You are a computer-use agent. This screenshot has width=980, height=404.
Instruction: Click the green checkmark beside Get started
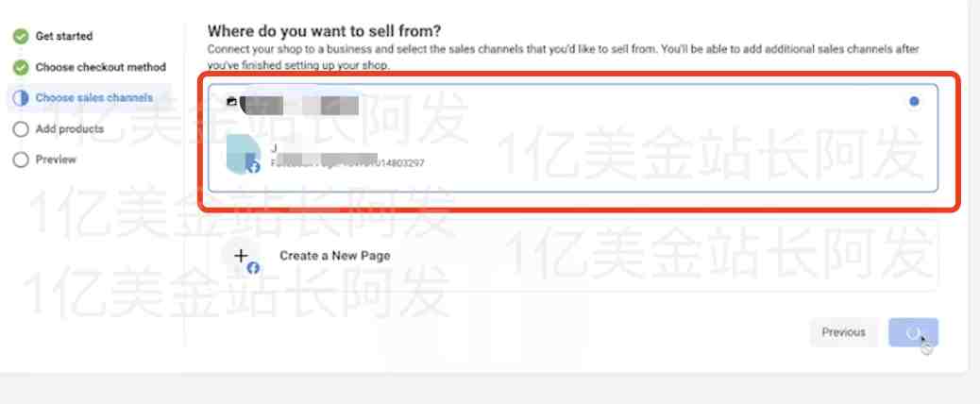[21, 36]
